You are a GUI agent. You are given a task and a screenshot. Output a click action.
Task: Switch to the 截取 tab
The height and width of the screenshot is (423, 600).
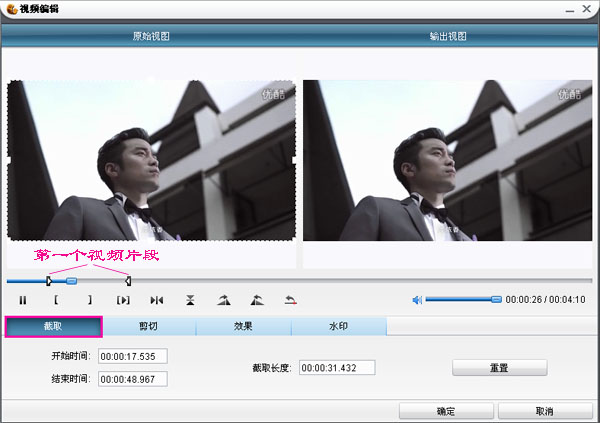tap(53, 327)
